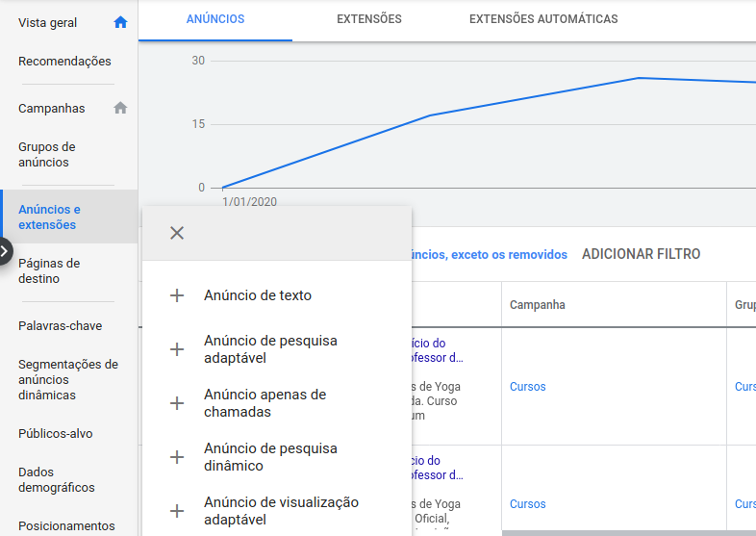
Task: Close the new ad type popup menu
Action: 177,233
